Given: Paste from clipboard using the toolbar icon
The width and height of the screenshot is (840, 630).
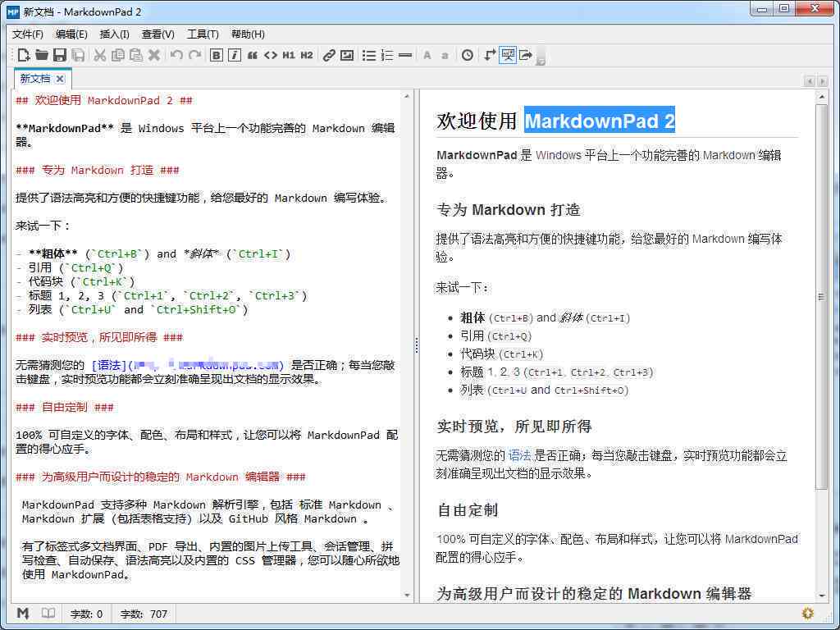Looking at the screenshot, I should (x=136, y=55).
